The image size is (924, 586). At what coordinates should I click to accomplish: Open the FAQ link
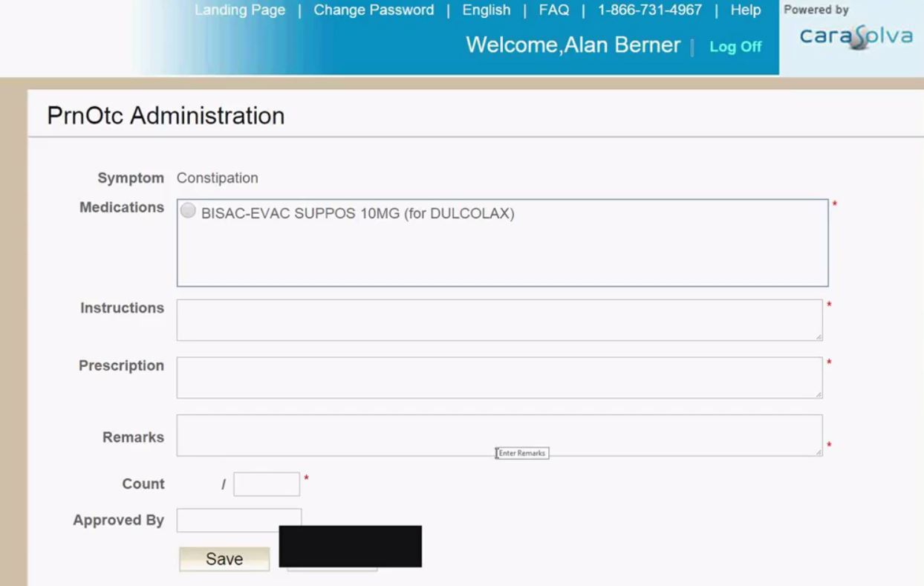[554, 10]
